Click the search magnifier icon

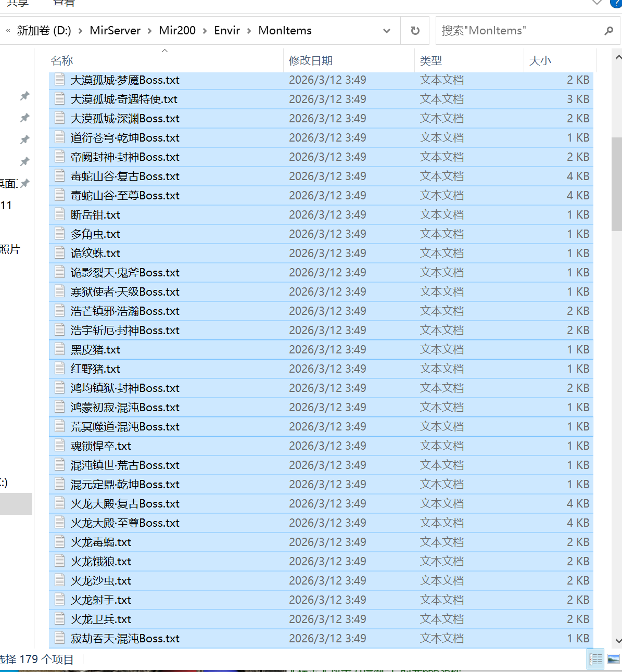tap(608, 31)
